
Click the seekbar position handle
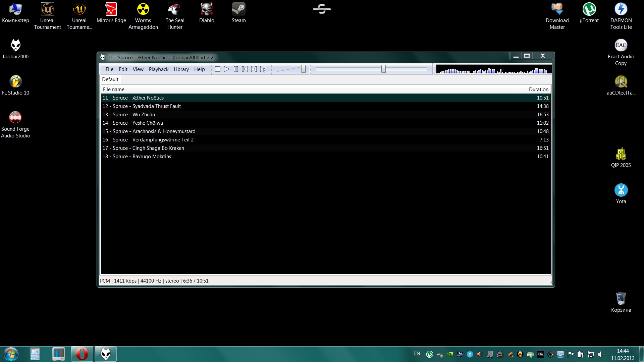coord(383,69)
